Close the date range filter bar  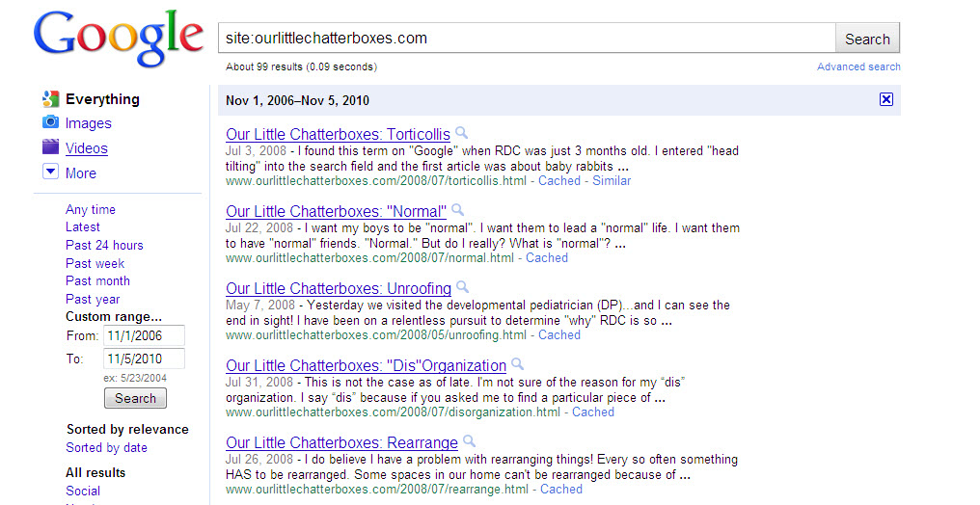[886, 99]
